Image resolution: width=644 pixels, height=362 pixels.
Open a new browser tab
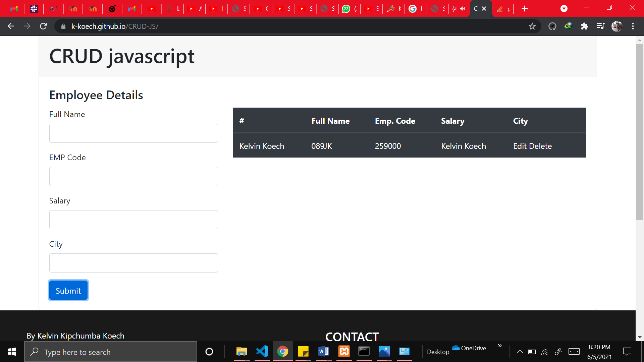tap(525, 9)
